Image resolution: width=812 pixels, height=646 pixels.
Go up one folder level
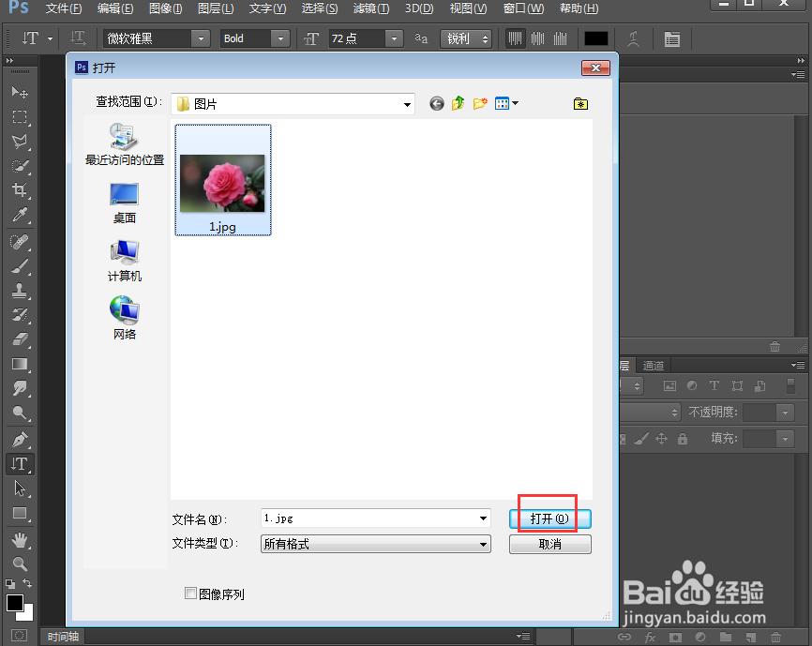pyautogui.click(x=458, y=103)
